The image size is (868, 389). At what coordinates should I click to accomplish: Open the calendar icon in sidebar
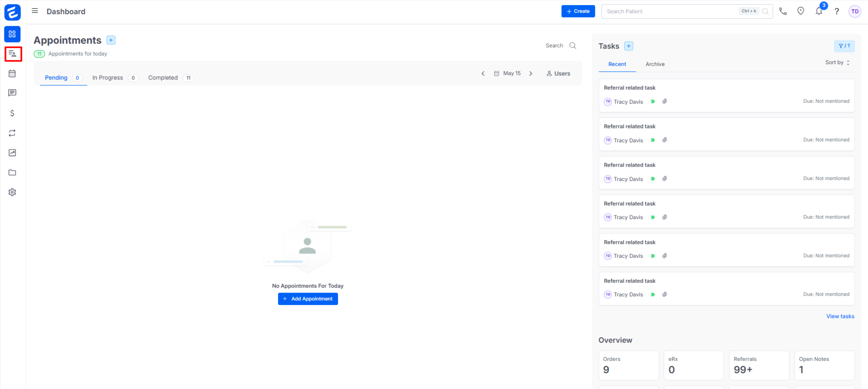tap(12, 74)
